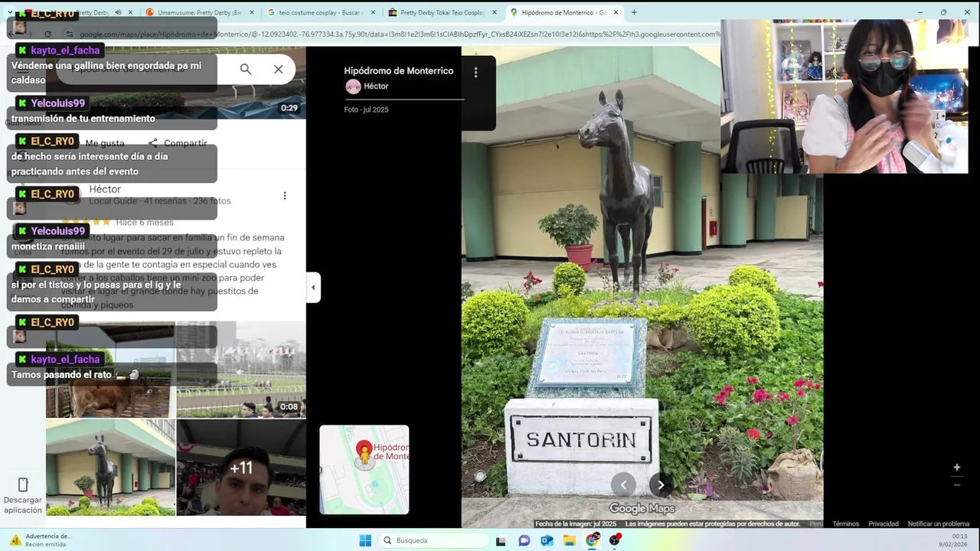Switch to Pretty Derby Tokai Teio Cosplay tab

442,12
